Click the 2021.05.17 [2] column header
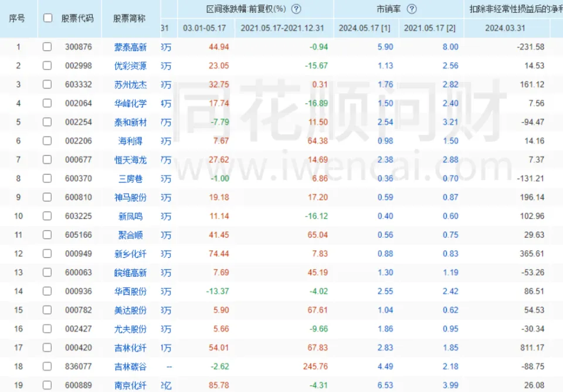This screenshot has width=563, height=392. (431, 28)
